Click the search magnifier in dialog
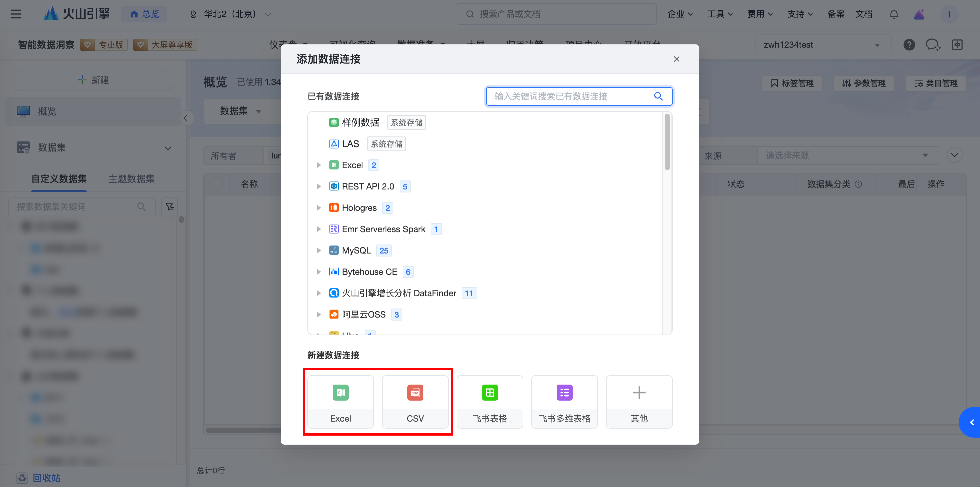The height and width of the screenshot is (487, 980). pyautogui.click(x=658, y=96)
